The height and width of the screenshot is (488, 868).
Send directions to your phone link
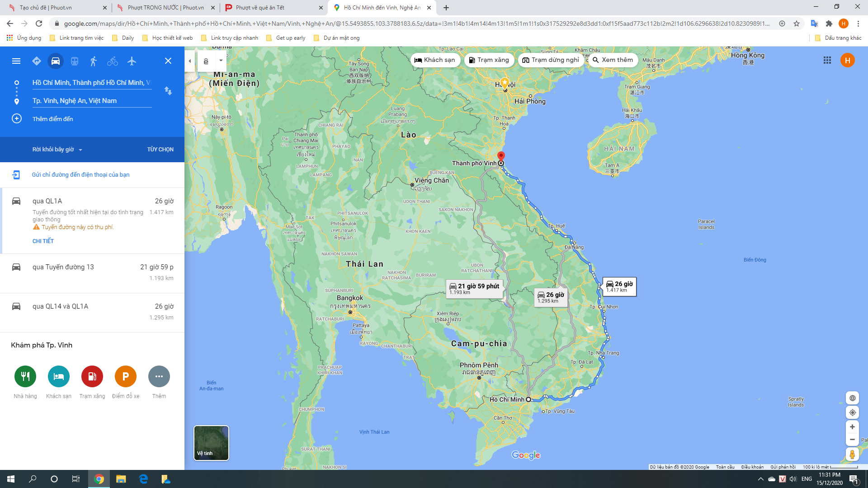(x=80, y=175)
